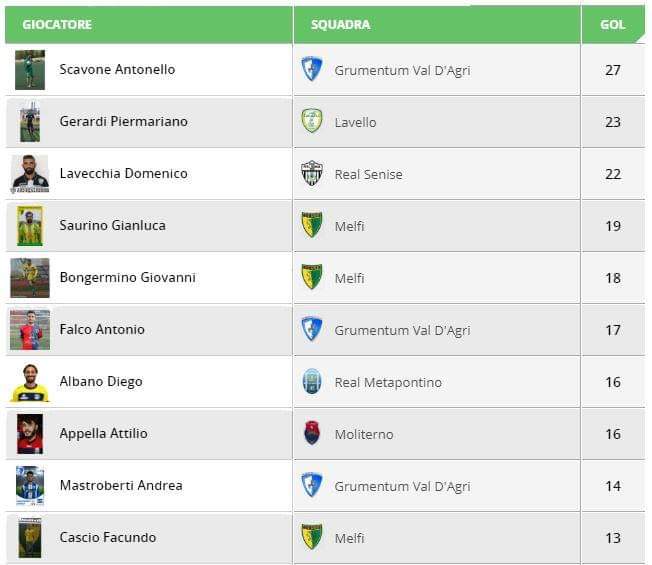
Task: Sort by the GIOCATORE column header
Action: pos(57,24)
